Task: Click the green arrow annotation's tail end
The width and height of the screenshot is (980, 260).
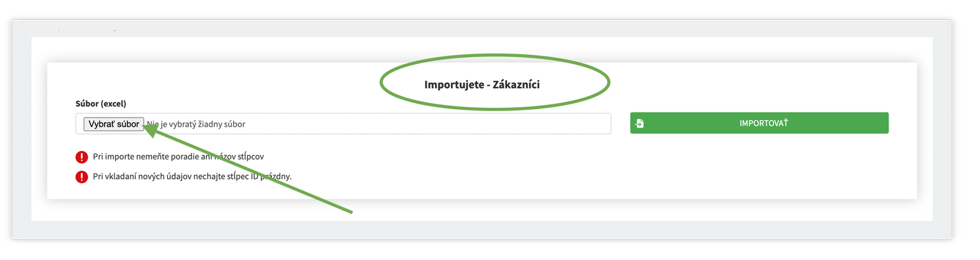Action: (350, 211)
